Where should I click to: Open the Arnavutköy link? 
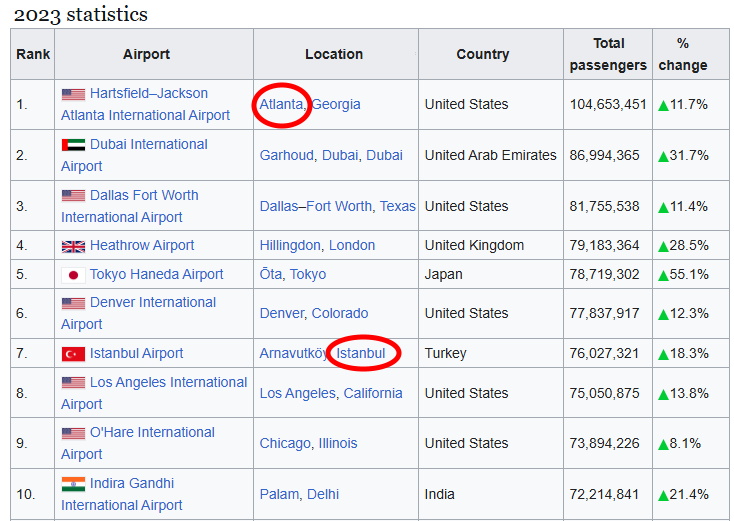pyautogui.click(x=294, y=353)
